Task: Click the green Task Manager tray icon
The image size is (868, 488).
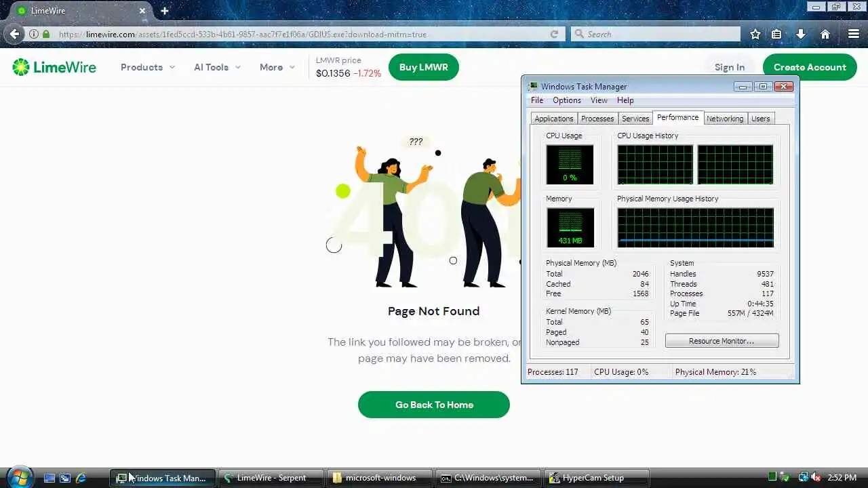Action: 772,478
